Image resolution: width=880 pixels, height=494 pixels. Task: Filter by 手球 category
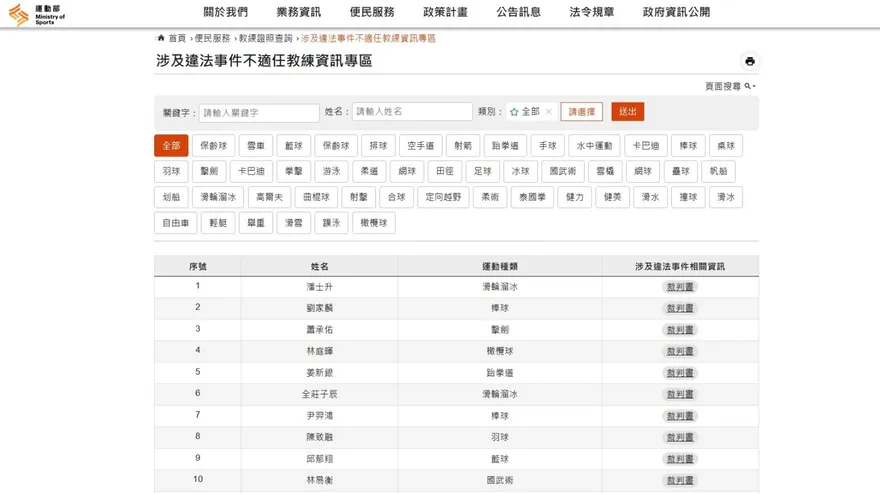[x=547, y=145]
